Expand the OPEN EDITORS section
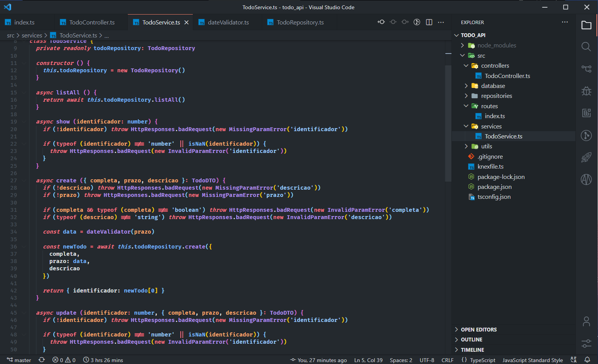The width and height of the screenshot is (598, 364). click(x=514, y=330)
